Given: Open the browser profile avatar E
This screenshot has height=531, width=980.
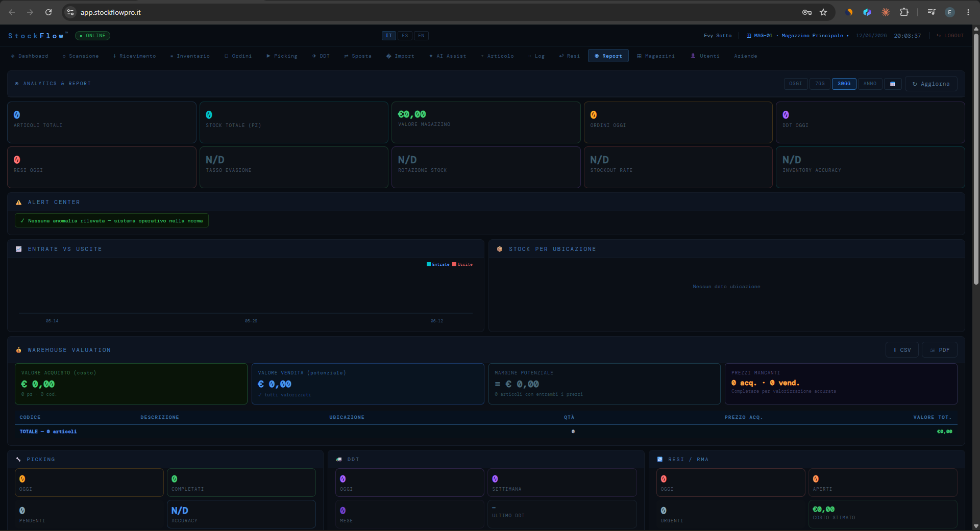Looking at the screenshot, I should point(950,12).
